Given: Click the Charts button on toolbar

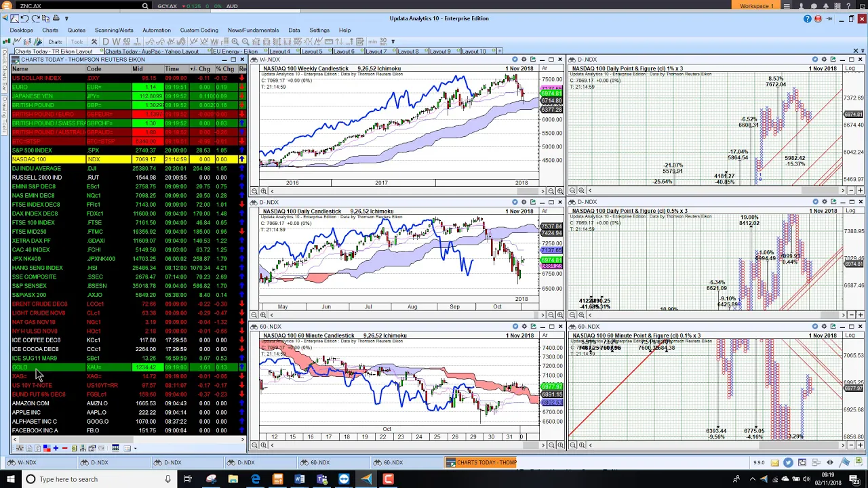Looking at the screenshot, I should point(55,41).
